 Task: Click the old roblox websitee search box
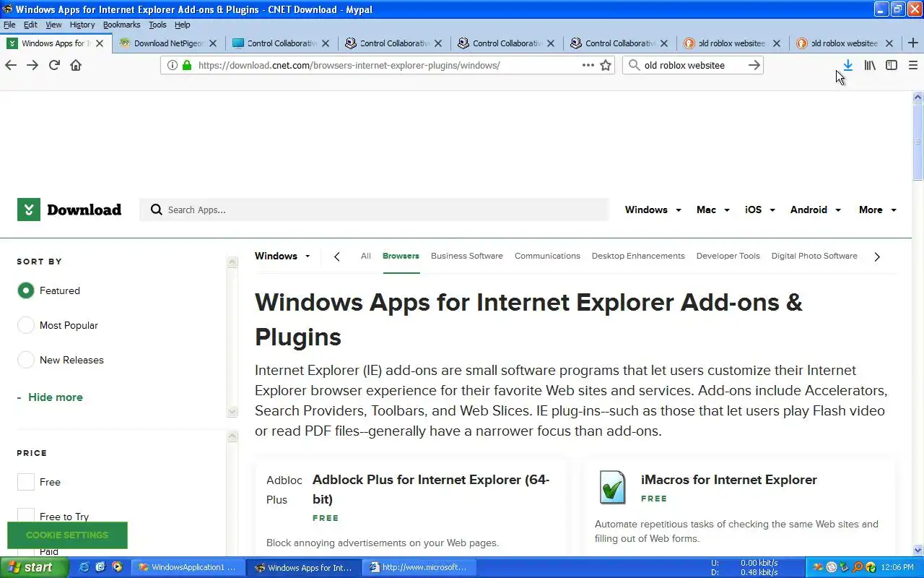(x=692, y=65)
